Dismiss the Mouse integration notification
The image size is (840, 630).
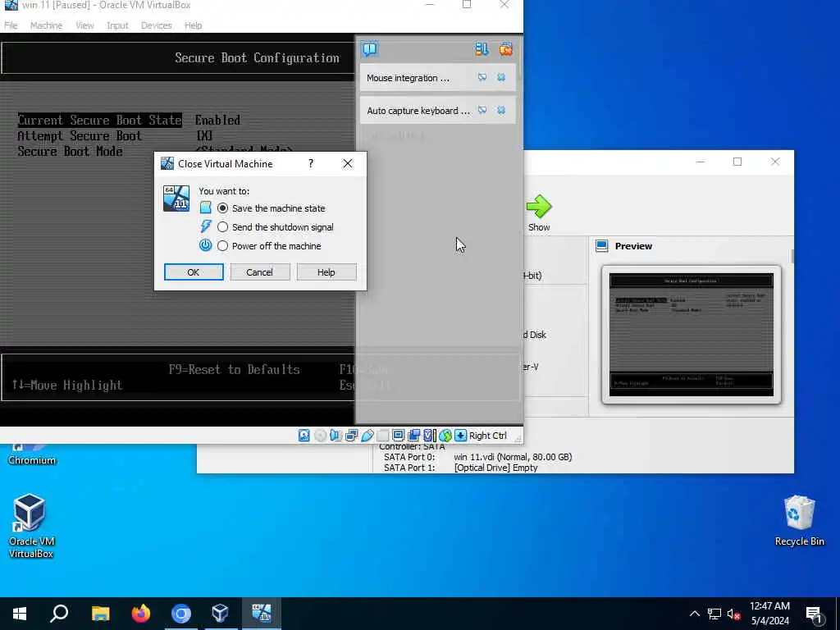501,78
